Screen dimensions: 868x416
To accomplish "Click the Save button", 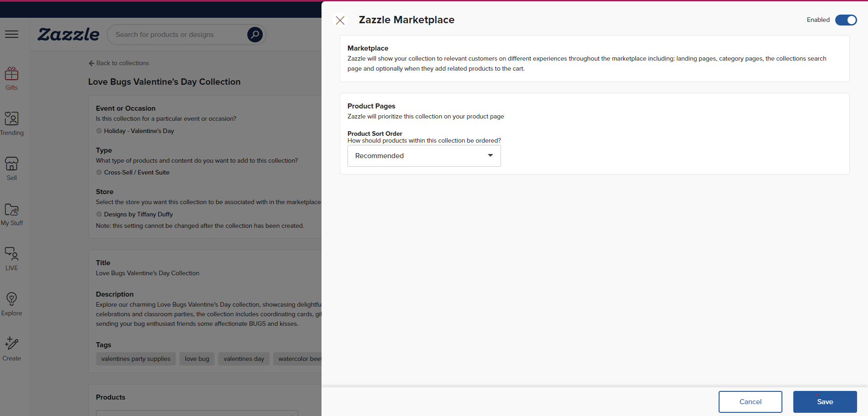I will click(825, 402).
